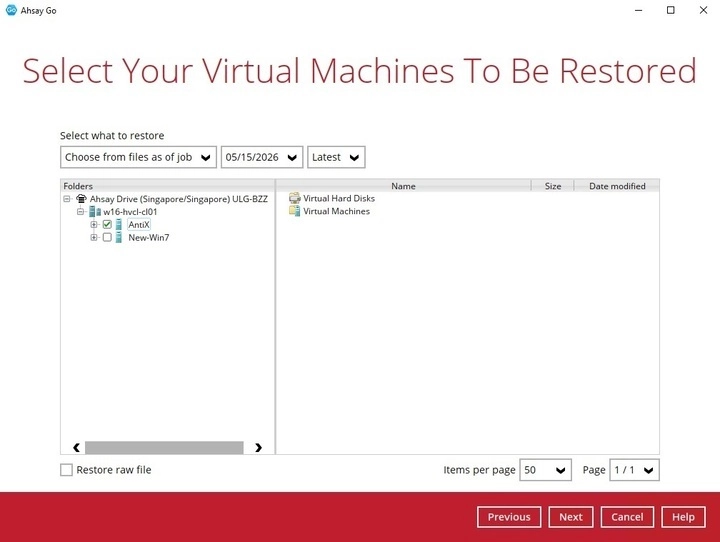
Task: Click the folder tree horizontal scrollbar thumb
Action: [164, 447]
